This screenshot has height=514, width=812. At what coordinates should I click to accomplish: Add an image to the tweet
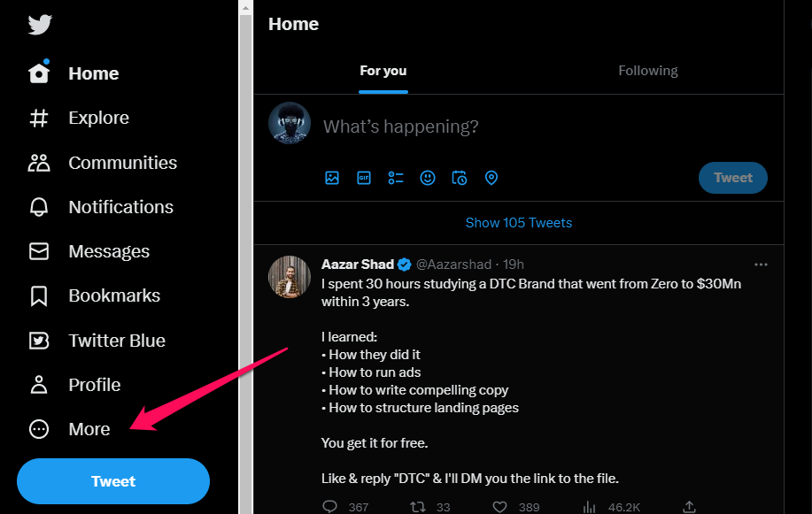332,178
